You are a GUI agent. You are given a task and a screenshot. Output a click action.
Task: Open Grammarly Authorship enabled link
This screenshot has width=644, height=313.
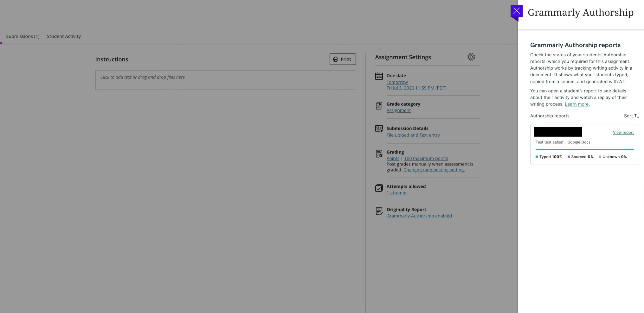[x=419, y=216]
